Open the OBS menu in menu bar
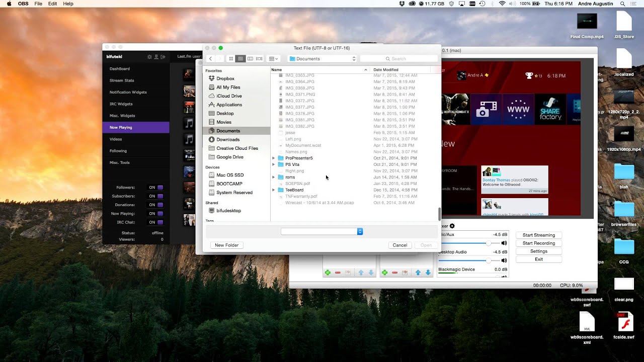This screenshot has height=362, width=644. [x=23, y=4]
